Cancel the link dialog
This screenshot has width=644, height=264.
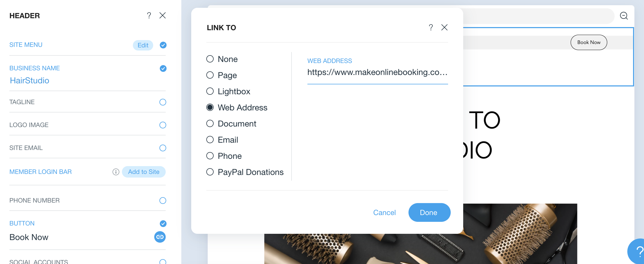tap(384, 212)
